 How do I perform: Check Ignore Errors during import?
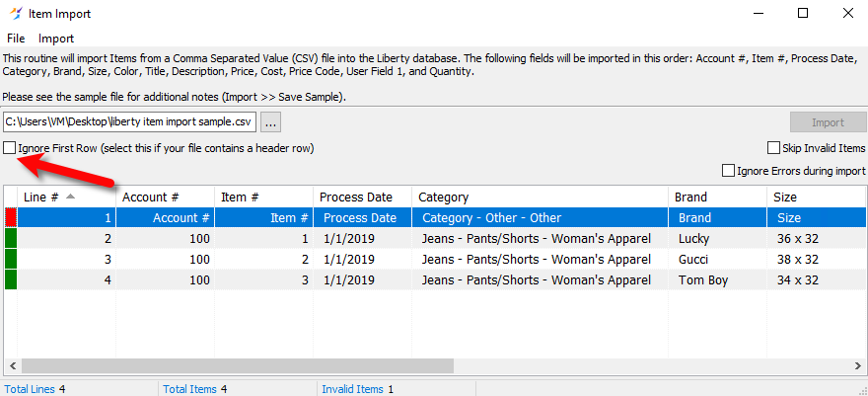click(728, 171)
